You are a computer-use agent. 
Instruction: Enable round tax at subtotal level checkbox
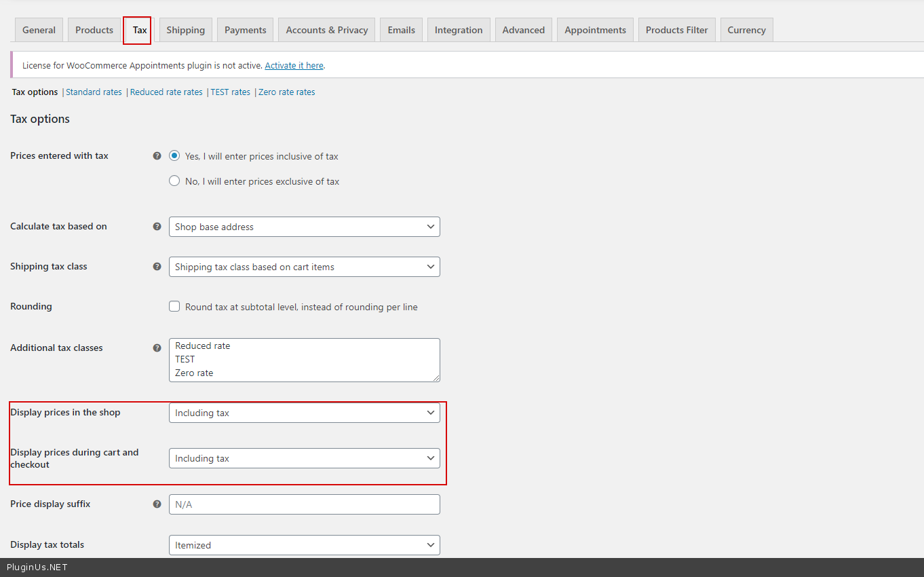(x=174, y=307)
